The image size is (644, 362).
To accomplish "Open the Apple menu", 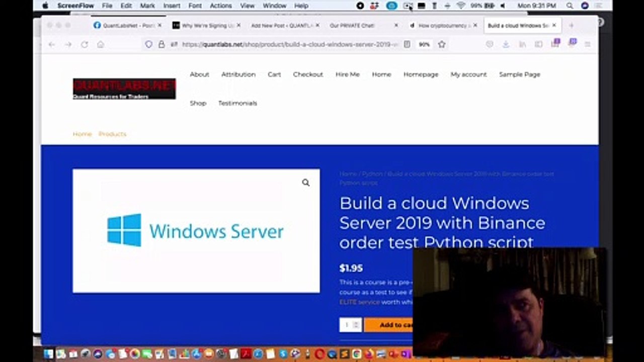I will pyautogui.click(x=45, y=6).
